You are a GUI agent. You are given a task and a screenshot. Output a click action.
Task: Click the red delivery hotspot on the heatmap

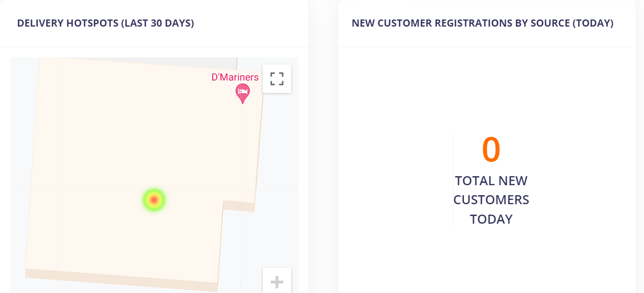[154, 200]
